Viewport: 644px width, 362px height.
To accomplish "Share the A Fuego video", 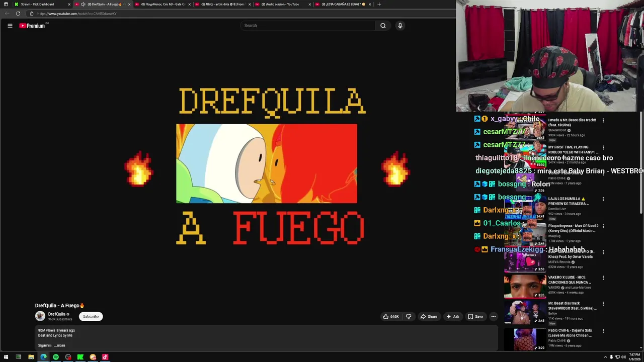I will click(429, 317).
